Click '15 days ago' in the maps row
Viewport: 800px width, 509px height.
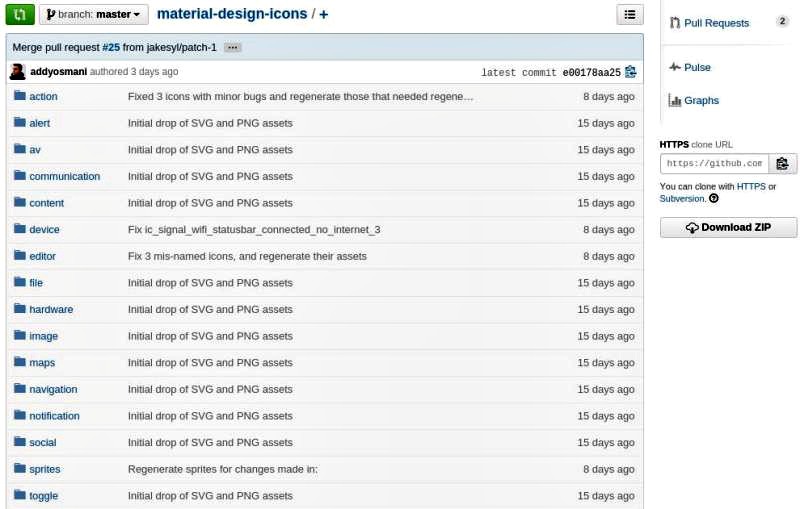coord(606,363)
